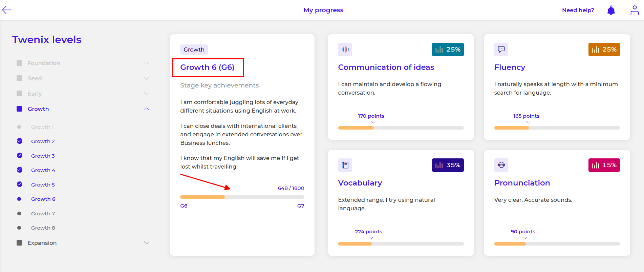Click the 170 points marker

point(371,116)
